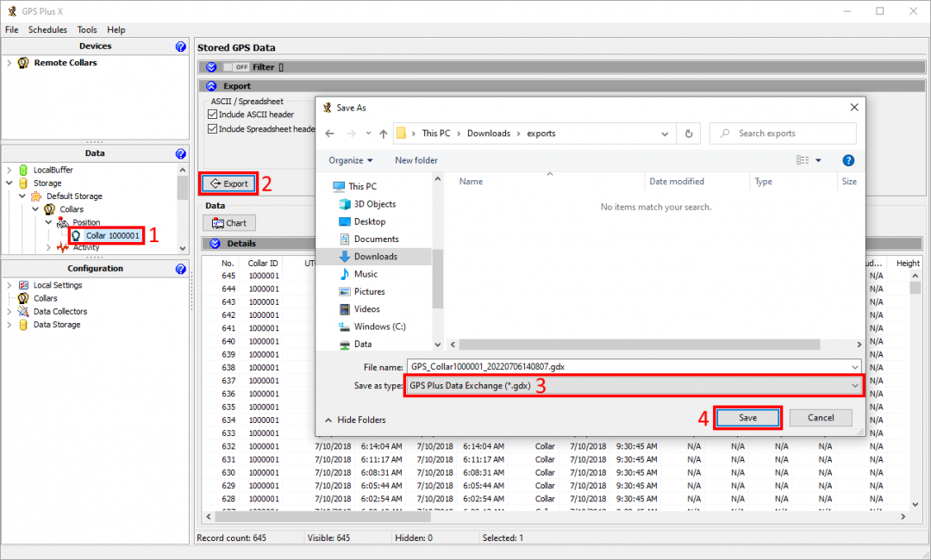The height and width of the screenshot is (560, 931).
Task: Click the Configuration panel help icon
Action: [x=180, y=269]
